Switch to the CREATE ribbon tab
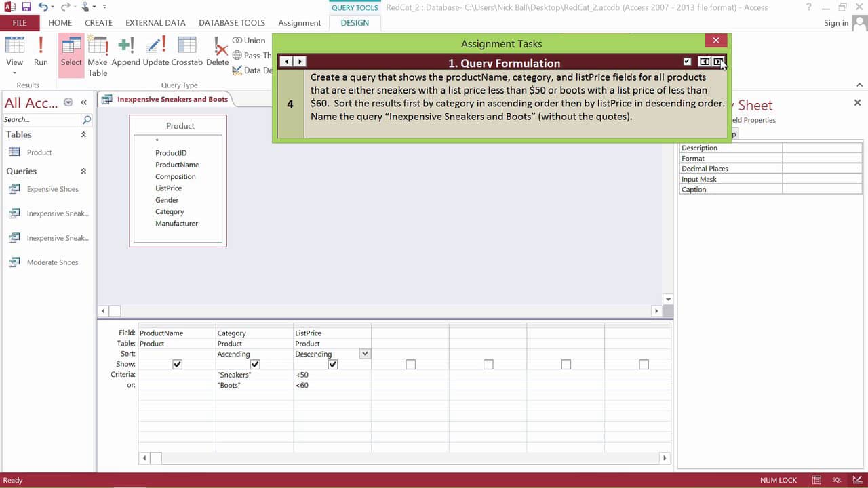Viewport: 868px width, 488px height. coord(99,22)
